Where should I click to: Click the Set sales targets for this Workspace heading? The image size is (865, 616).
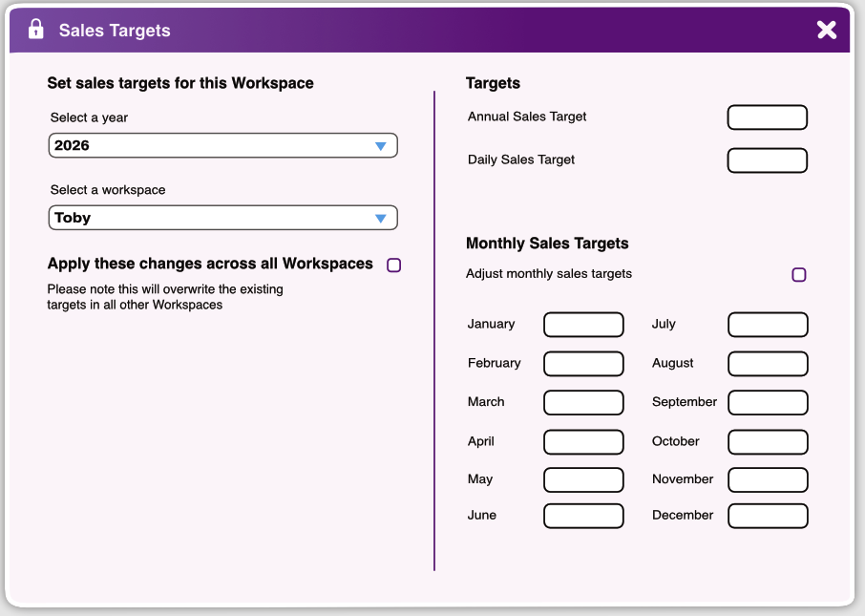180,83
